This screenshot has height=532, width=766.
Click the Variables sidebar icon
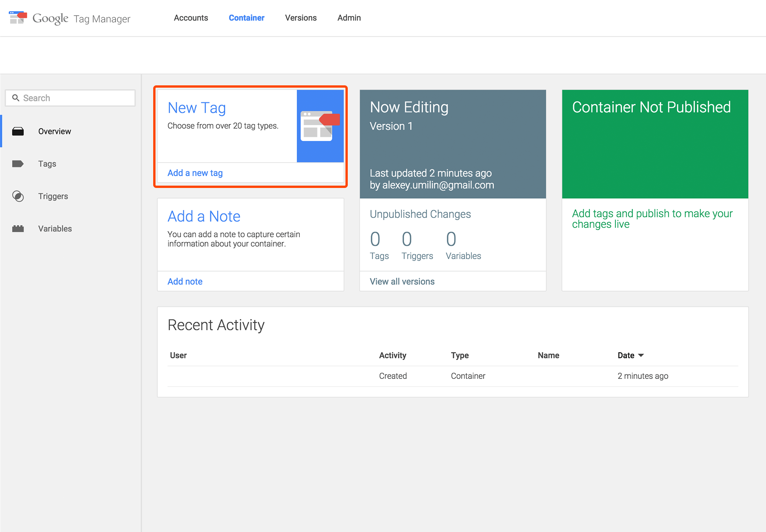tap(18, 229)
